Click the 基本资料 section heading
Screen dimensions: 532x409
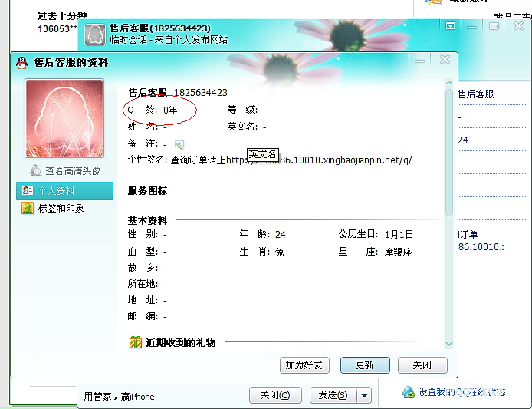[148, 221]
